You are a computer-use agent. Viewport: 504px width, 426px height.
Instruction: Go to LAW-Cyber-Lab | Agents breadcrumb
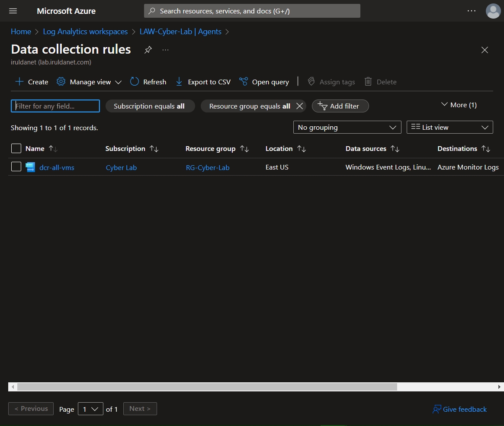coord(180,32)
